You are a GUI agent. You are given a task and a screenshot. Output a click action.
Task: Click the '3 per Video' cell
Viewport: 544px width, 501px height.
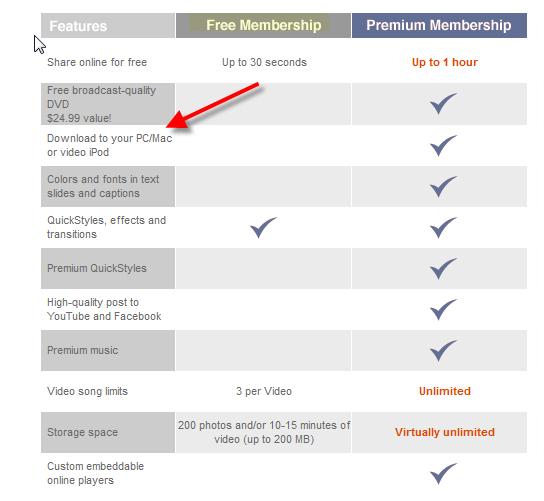pyautogui.click(x=264, y=391)
